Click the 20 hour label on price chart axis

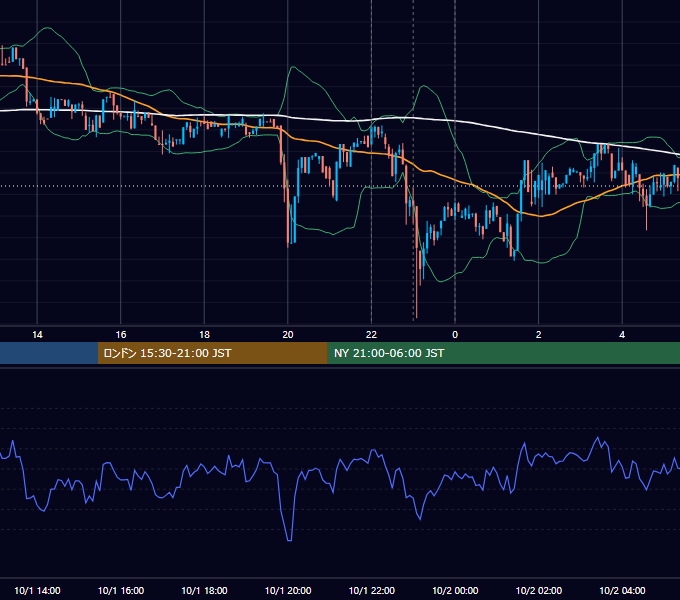point(288,335)
